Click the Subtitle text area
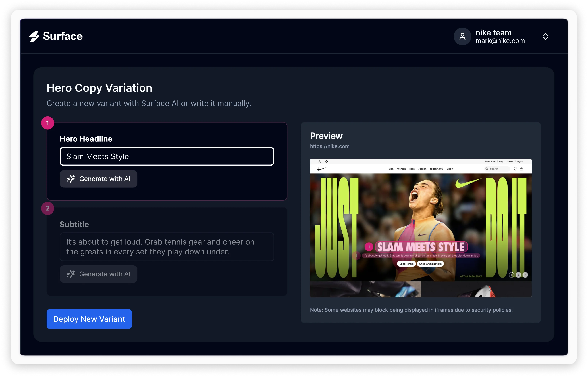Screen dimensions: 588x377 (x=167, y=247)
